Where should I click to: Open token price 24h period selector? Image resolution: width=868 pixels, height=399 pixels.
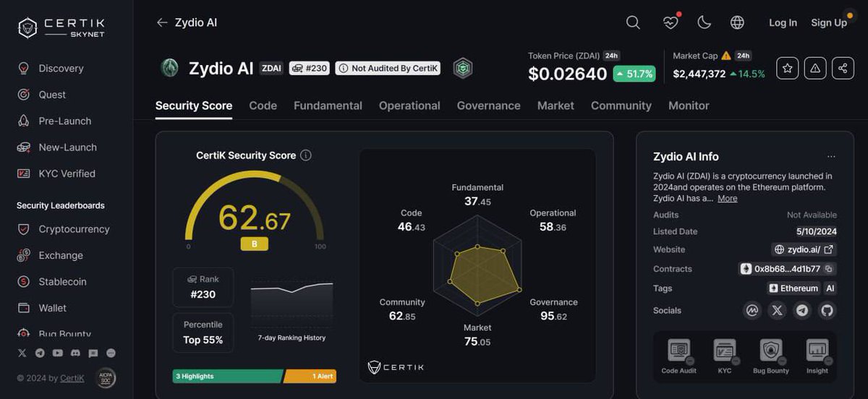tap(612, 56)
